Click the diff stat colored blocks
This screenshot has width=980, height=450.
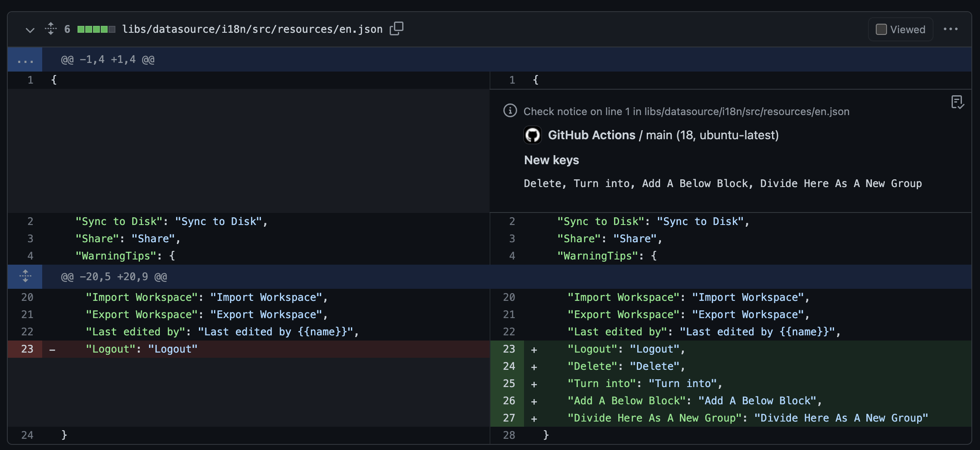tap(96, 29)
